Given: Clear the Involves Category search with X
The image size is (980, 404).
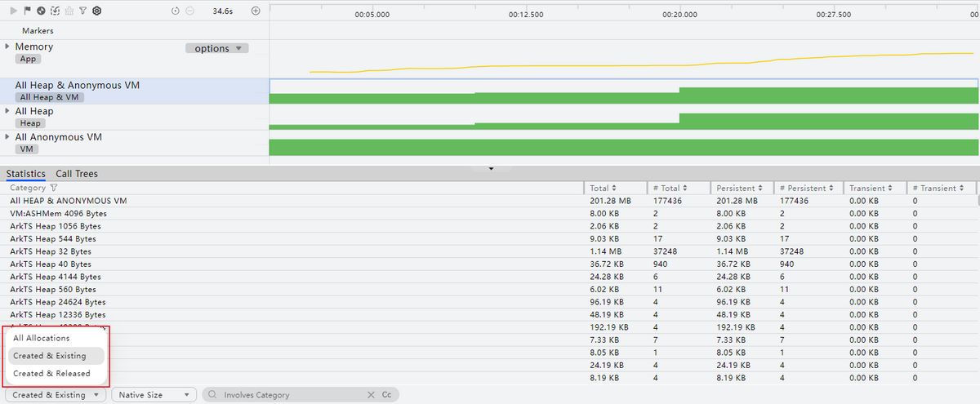Looking at the screenshot, I should (371, 395).
